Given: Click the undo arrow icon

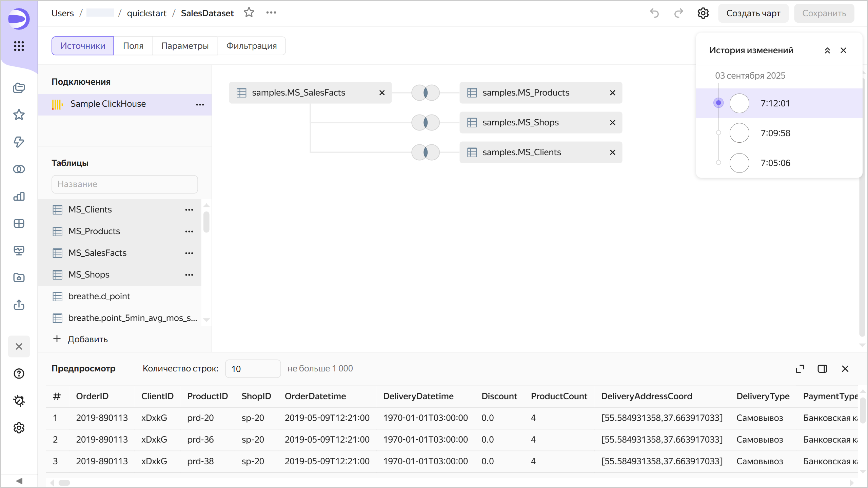Looking at the screenshot, I should 654,13.
